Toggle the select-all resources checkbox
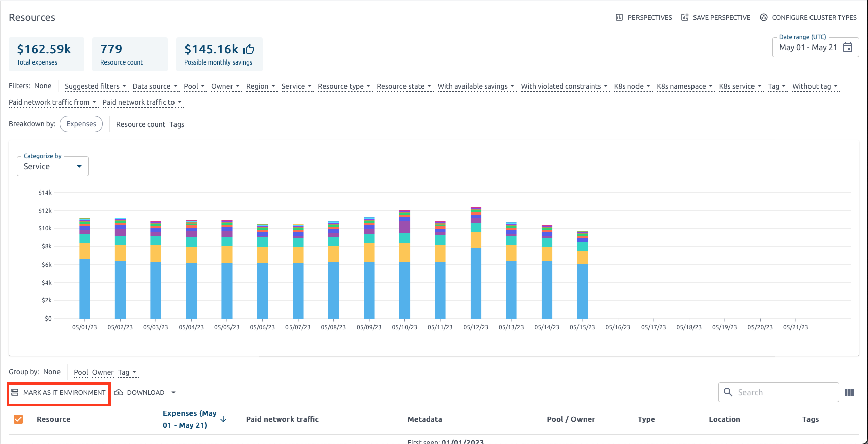 click(x=18, y=419)
